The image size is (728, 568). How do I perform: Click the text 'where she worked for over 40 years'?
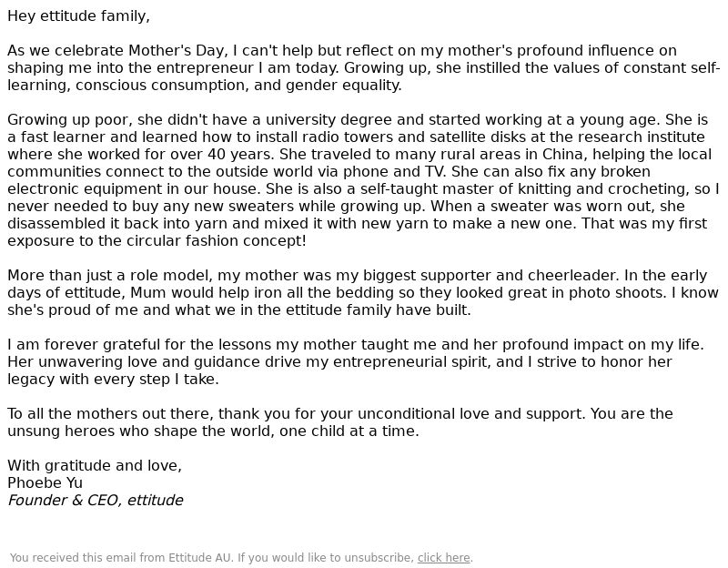coord(141,155)
